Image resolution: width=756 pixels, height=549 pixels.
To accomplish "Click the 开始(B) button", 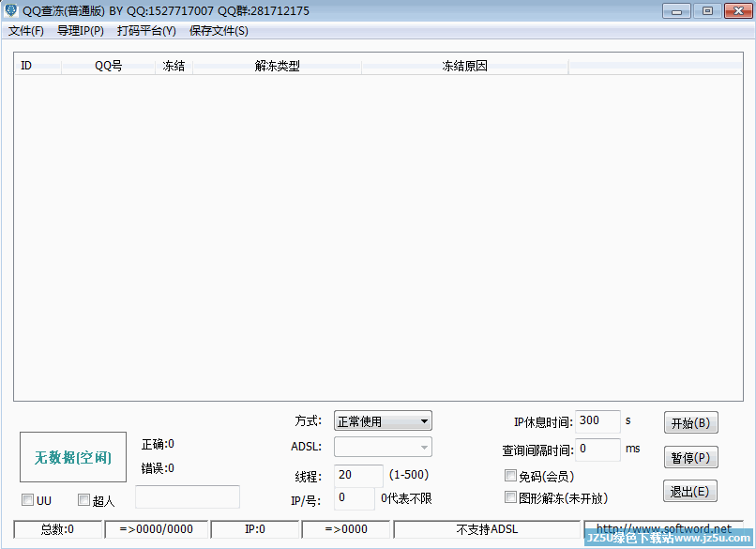I will point(691,423).
